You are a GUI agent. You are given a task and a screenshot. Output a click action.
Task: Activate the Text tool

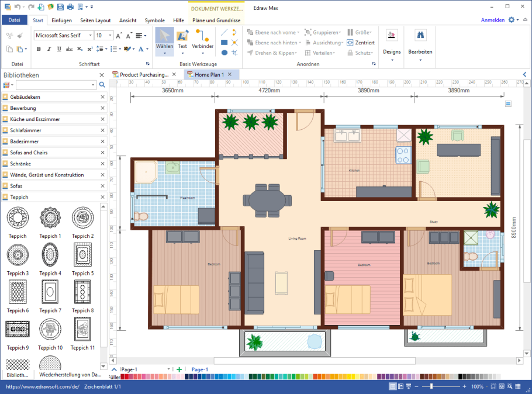tap(182, 39)
